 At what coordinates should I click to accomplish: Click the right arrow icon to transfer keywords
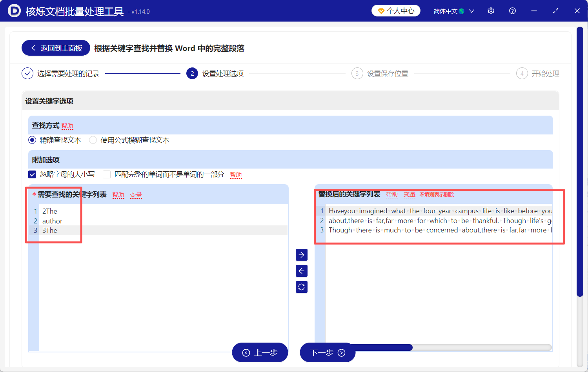(x=301, y=255)
